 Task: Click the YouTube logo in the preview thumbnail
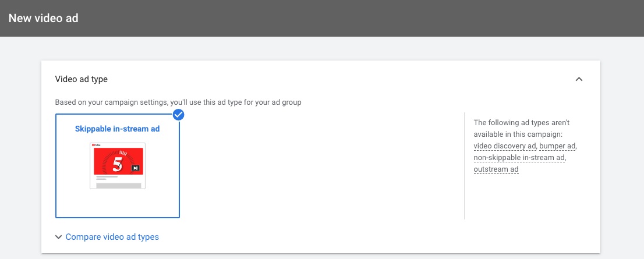tap(97, 145)
